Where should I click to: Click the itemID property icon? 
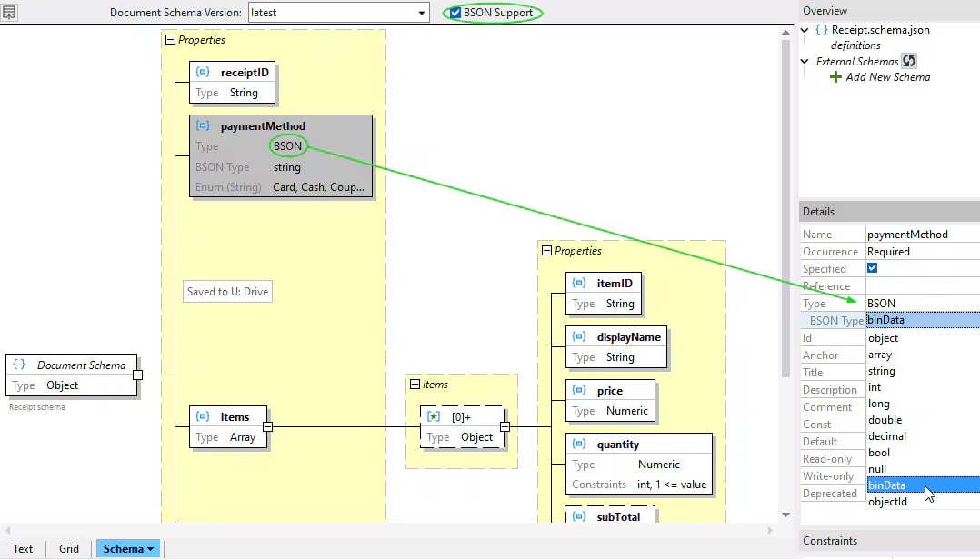(579, 284)
